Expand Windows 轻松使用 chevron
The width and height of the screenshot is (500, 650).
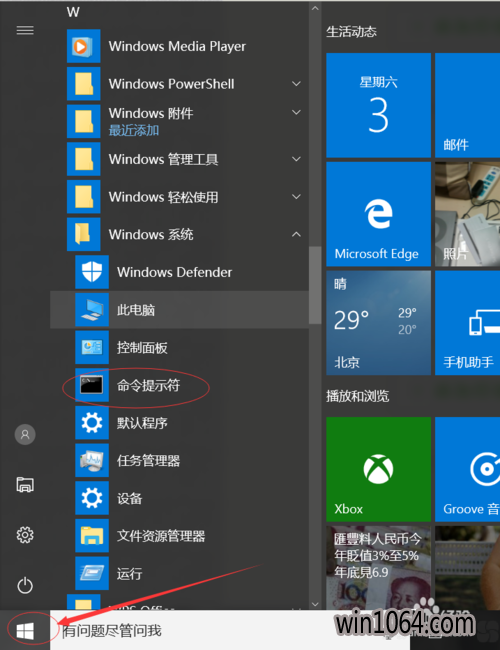coord(296,196)
